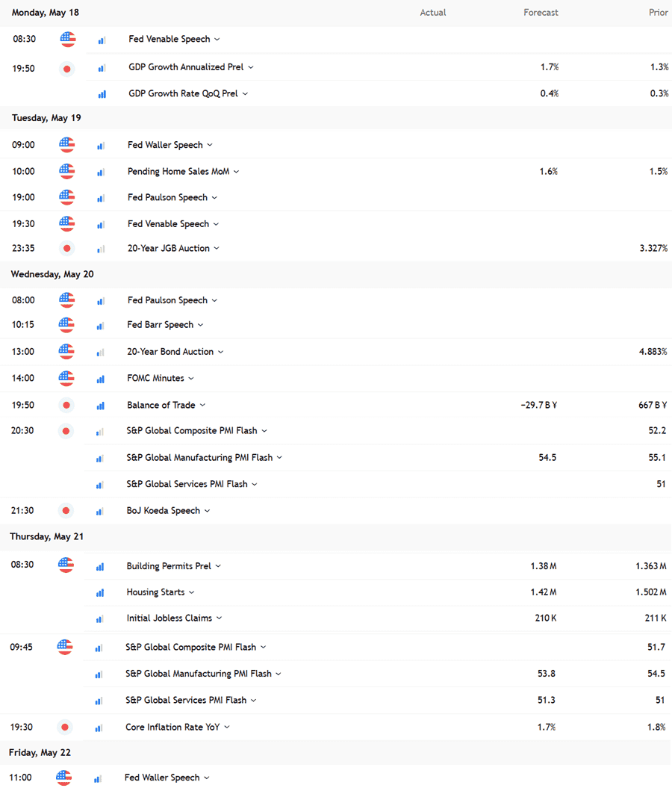Click the Forecast column header
Image resolution: width=672 pixels, height=791 pixels.
541,13
